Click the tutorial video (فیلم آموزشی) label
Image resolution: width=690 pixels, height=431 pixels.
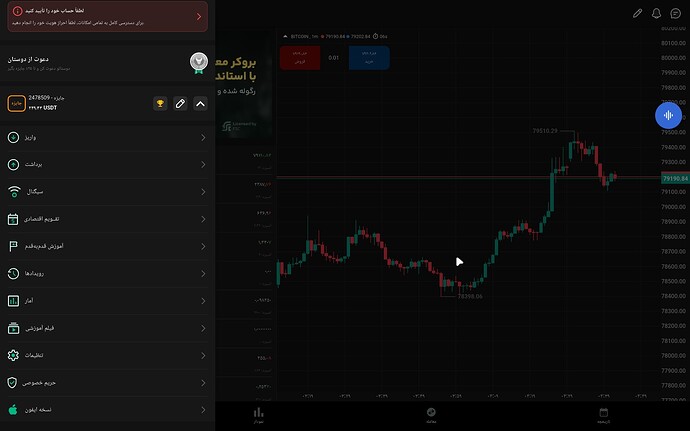point(40,328)
